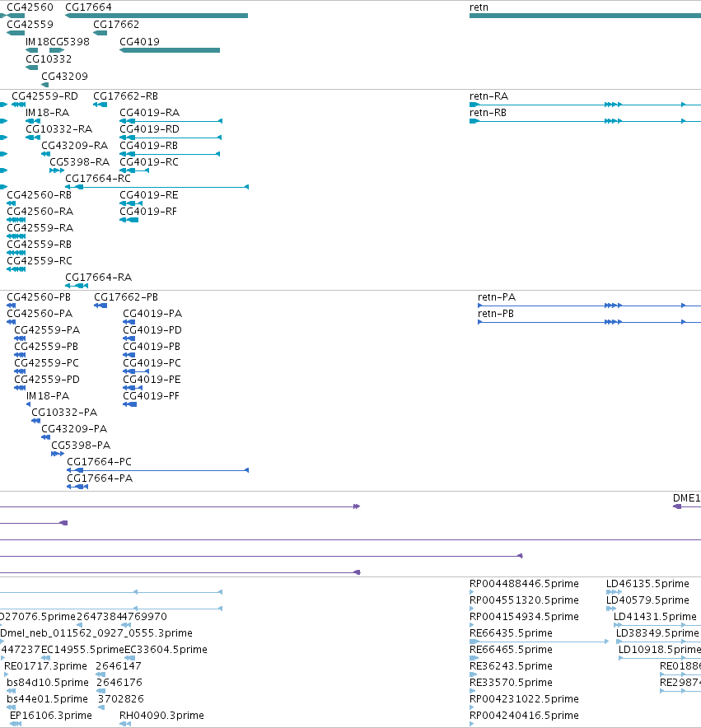
Task: Open the CG17664-RA transcript label
Action: tap(99, 278)
